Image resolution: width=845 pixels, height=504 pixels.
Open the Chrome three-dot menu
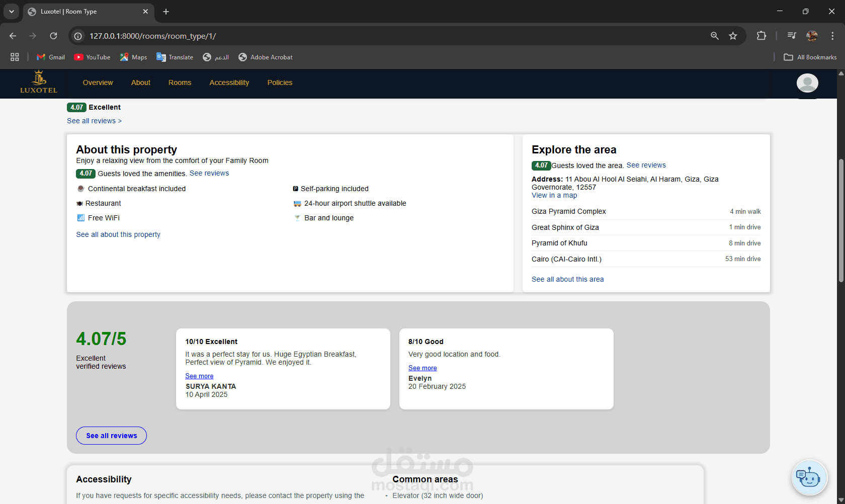point(832,36)
